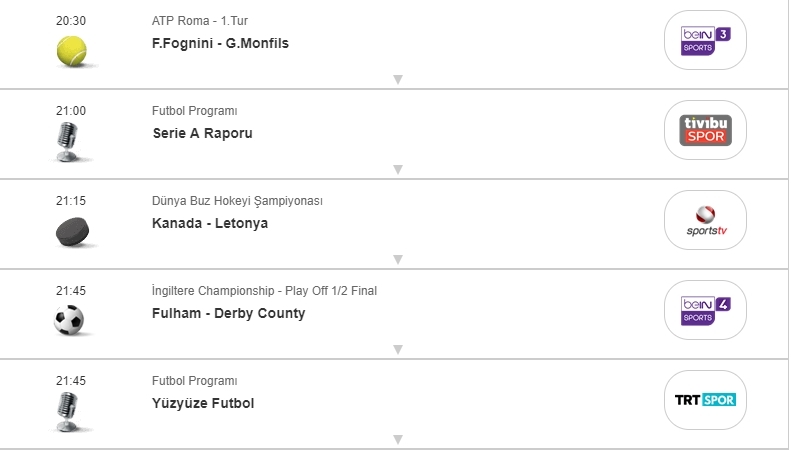The image size is (791, 450).
Task: Open the Tivibu Spor channel logo
Action: [x=705, y=130]
